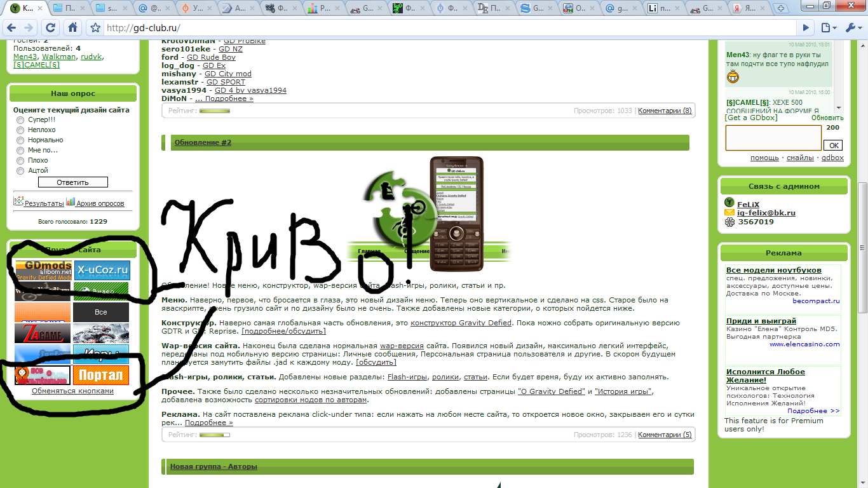Click the orange Портал banner
The width and height of the screenshot is (868, 488).
click(x=101, y=375)
